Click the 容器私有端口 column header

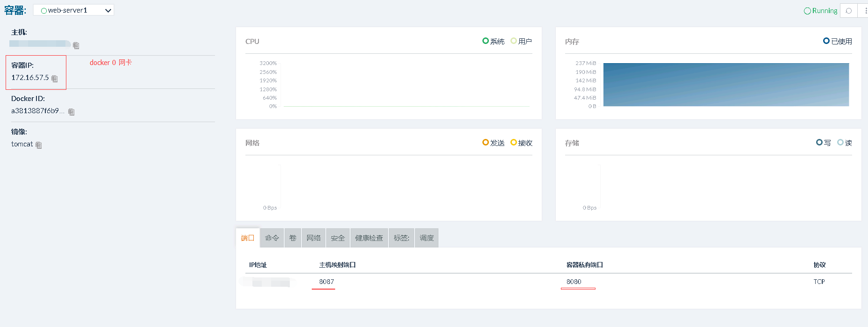coord(585,265)
